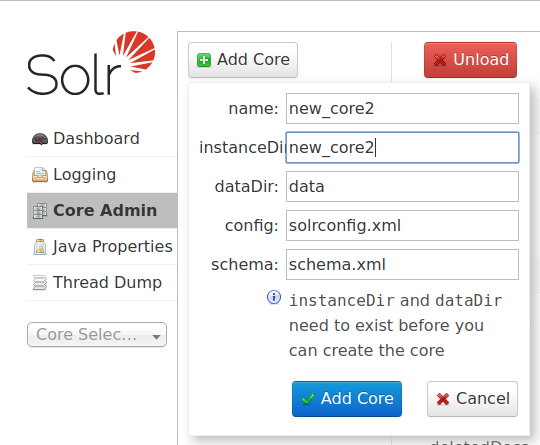The height and width of the screenshot is (445, 540).
Task: Submit the form with blue Add Core button
Action: 347,399
